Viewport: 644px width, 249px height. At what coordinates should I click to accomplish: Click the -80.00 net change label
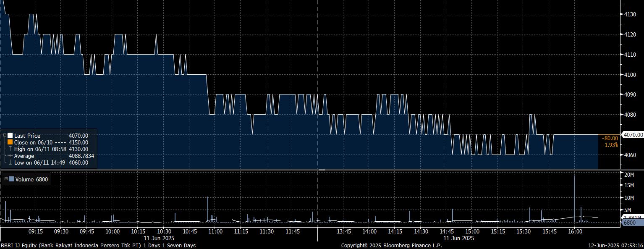610,138
